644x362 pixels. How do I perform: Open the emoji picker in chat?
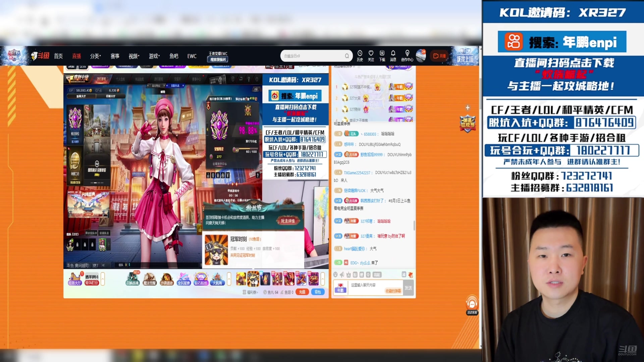coord(335,275)
